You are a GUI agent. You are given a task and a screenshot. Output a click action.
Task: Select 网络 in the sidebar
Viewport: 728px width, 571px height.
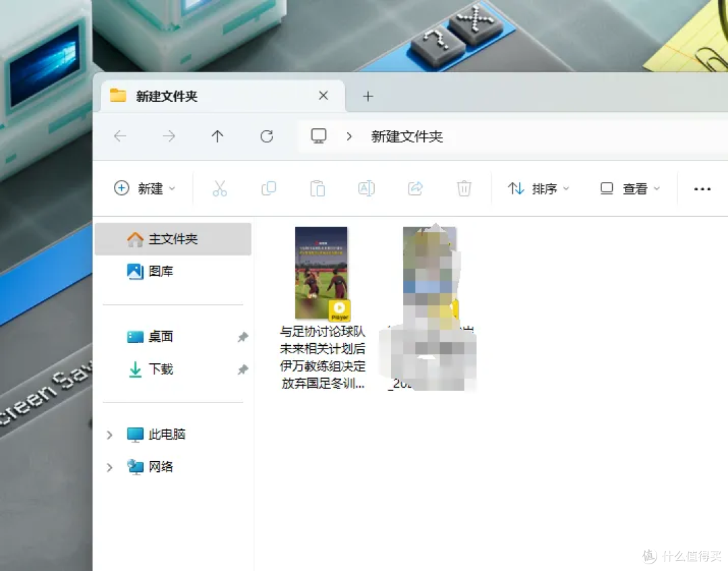tap(160, 467)
